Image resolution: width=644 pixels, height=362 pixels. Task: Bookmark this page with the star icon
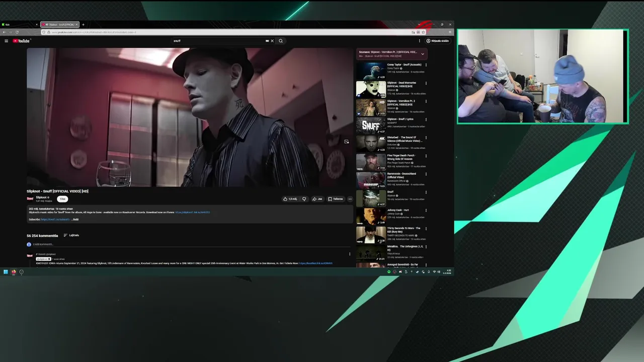[x=423, y=32]
